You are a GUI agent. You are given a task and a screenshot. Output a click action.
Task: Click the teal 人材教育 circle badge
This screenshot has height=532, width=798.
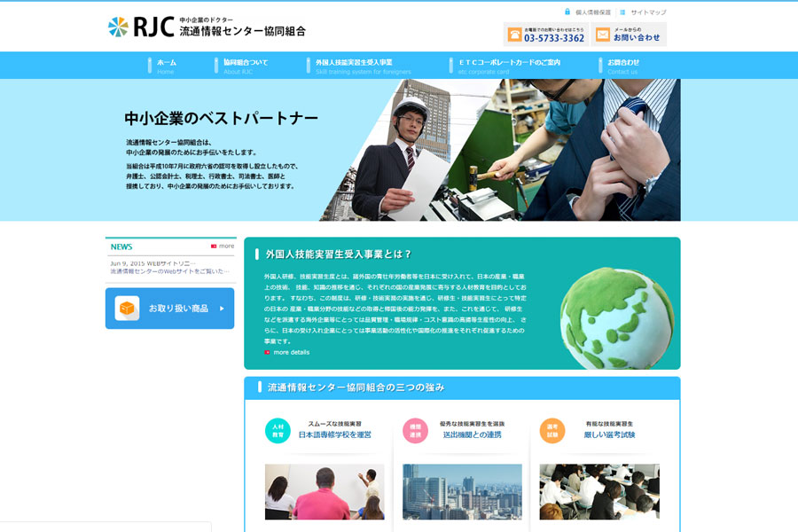pos(278,431)
